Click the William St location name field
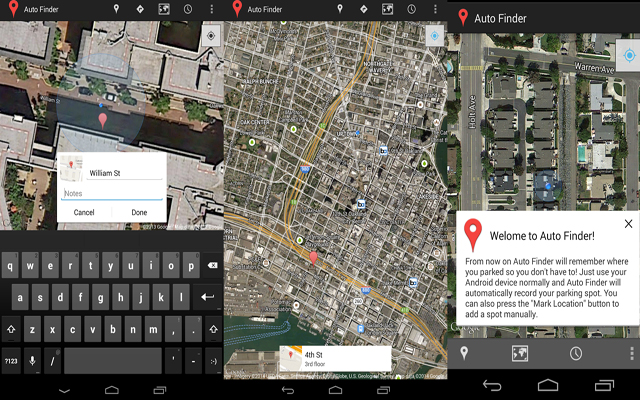640x400 pixels. pyautogui.click(x=124, y=173)
